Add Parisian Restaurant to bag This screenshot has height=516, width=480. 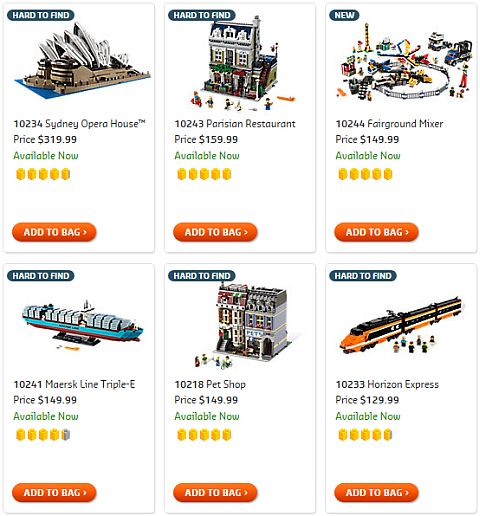pos(215,232)
